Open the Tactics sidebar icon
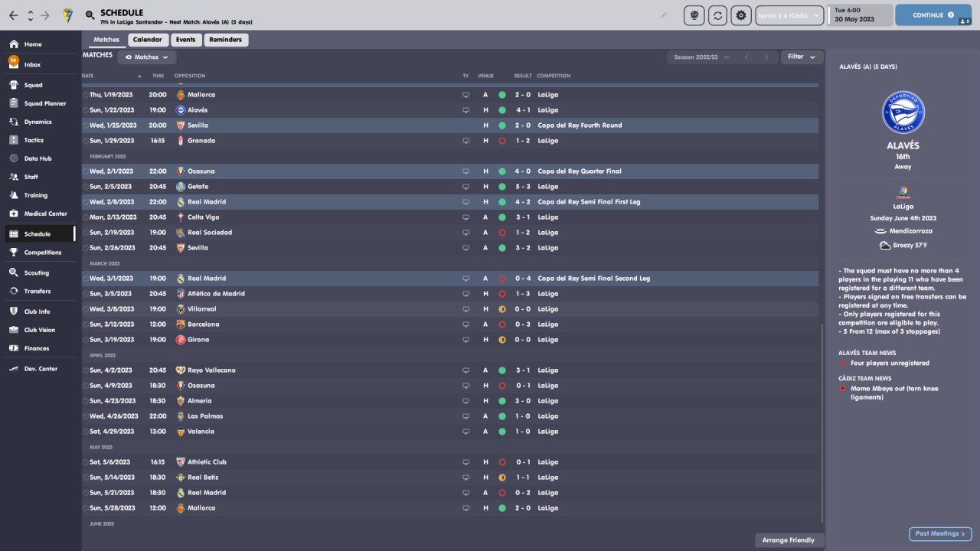This screenshot has width=980, height=551. point(14,140)
